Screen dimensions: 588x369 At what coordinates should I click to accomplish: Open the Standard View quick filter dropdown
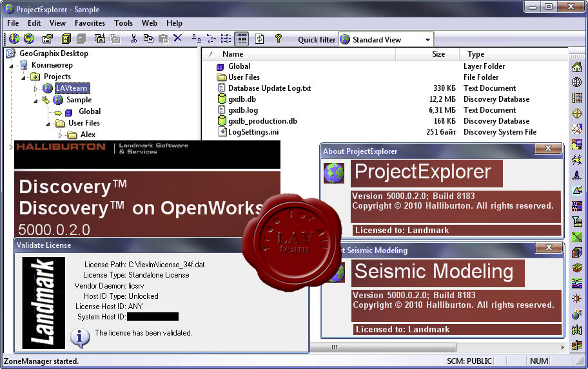[x=427, y=40]
